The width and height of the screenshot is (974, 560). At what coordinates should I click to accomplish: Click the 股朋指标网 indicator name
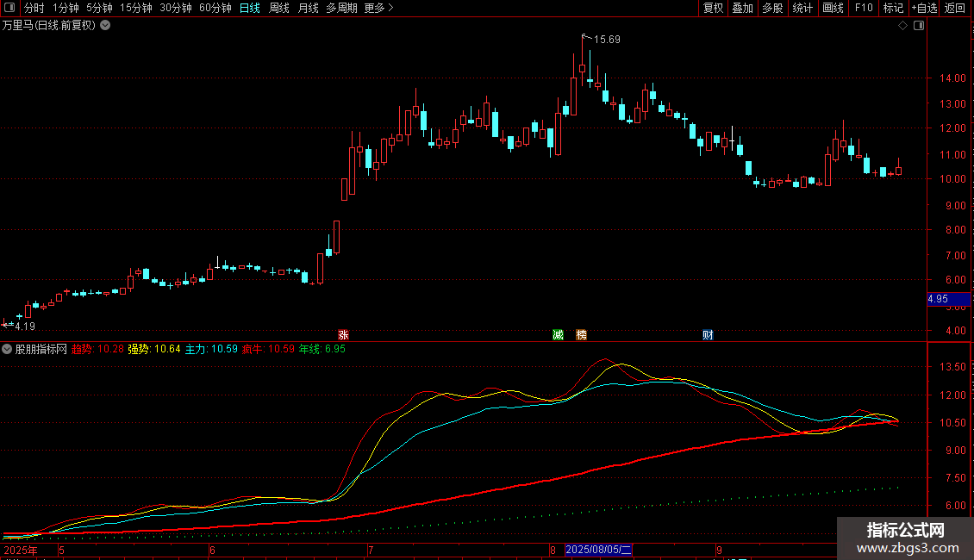tap(41, 349)
